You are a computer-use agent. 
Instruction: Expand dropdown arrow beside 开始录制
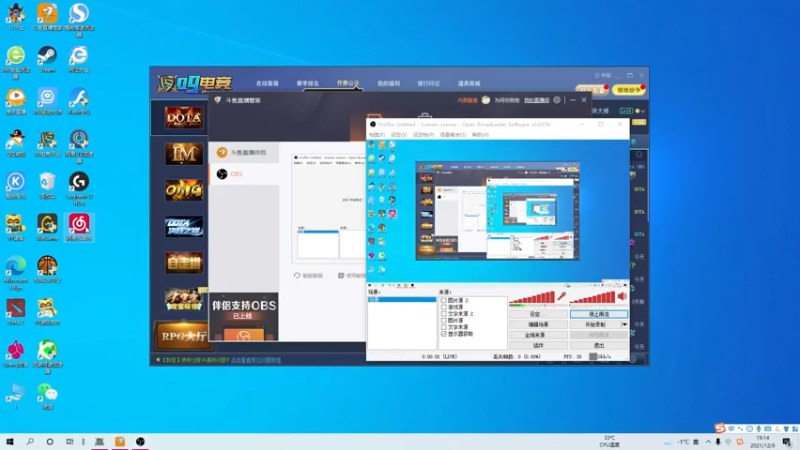coord(624,324)
